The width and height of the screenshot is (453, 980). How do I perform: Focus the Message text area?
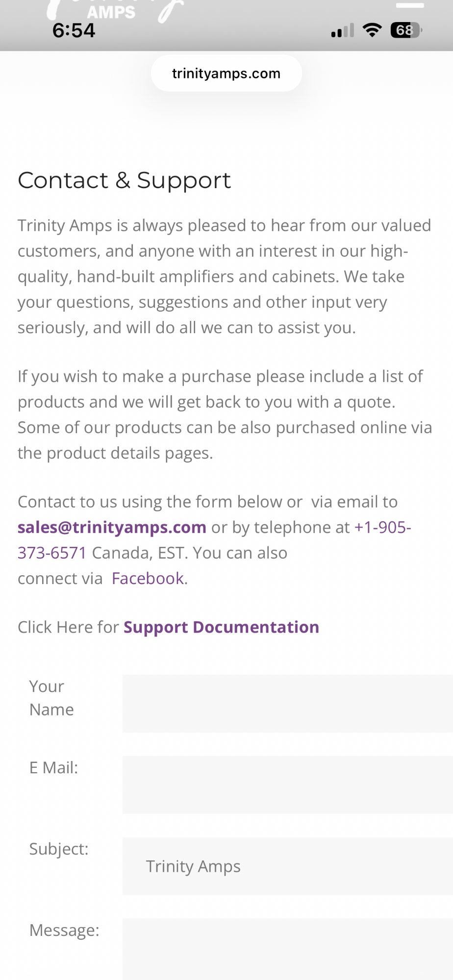[x=288, y=950]
